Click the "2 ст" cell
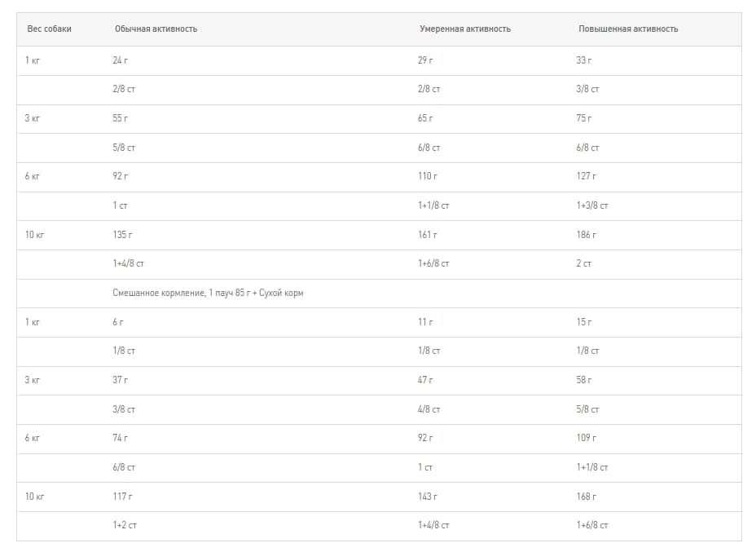The height and width of the screenshot is (552, 756). (x=584, y=264)
